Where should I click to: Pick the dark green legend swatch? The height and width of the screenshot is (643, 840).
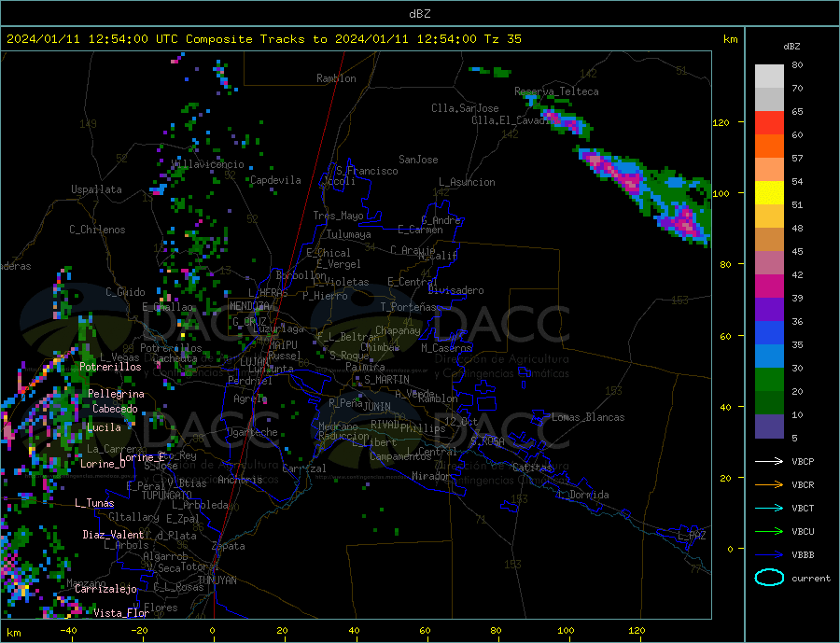(769, 403)
